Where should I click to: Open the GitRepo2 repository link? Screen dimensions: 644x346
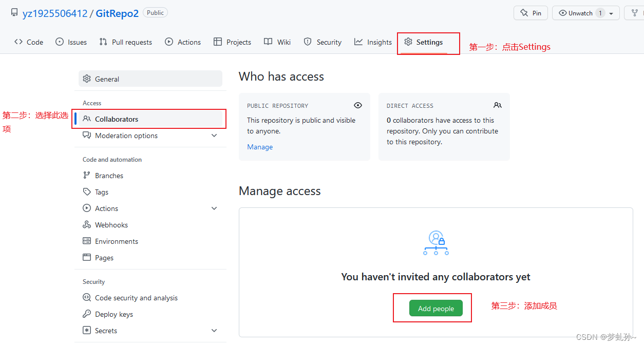(117, 13)
